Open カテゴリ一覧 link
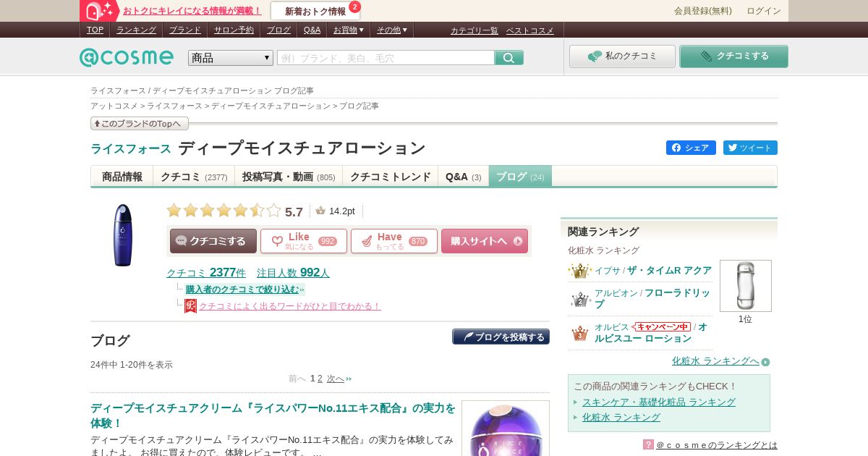The height and width of the screenshot is (456, 868). click(x=475, y=30)
